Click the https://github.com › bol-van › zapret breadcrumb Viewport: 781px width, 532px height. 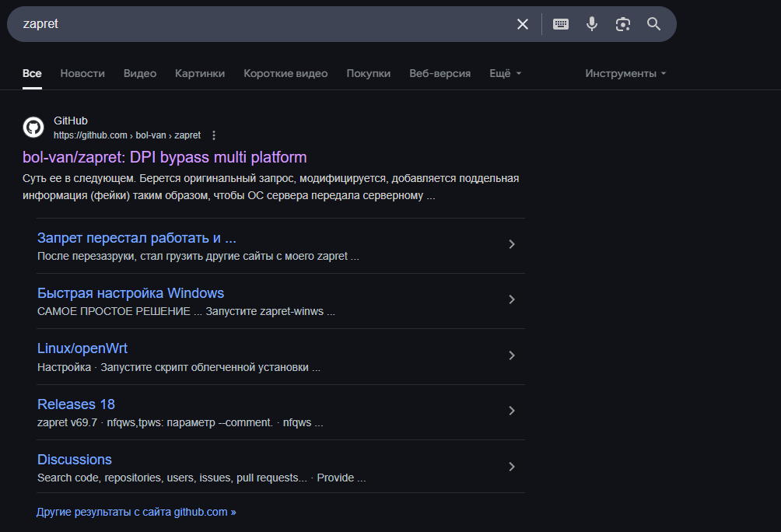tap(127, 135)
